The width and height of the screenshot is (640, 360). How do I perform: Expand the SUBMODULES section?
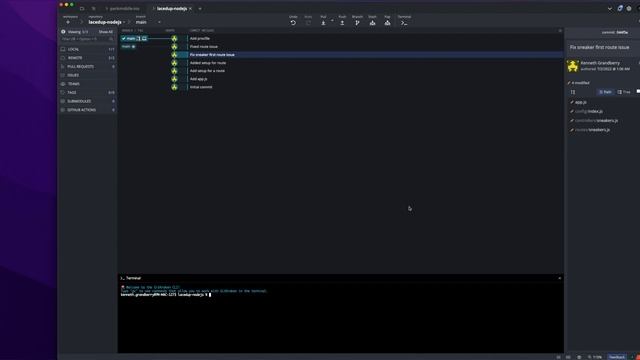pyautogui.click(x=88, y=101)
